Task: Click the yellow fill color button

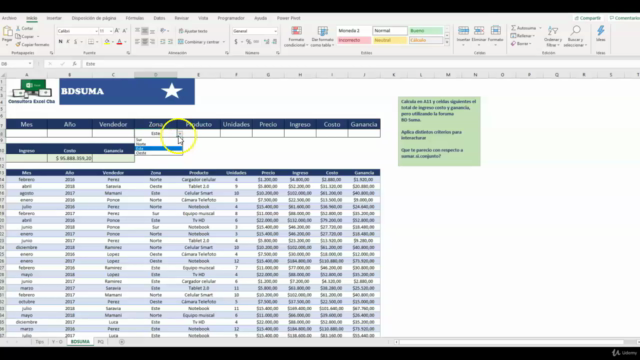Action: 107,42
